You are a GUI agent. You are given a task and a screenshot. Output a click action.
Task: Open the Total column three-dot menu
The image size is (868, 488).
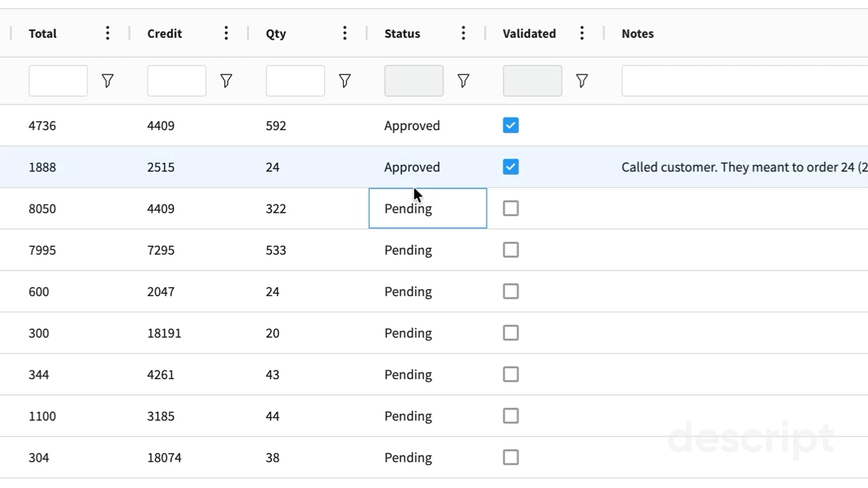tap(107, 33)
